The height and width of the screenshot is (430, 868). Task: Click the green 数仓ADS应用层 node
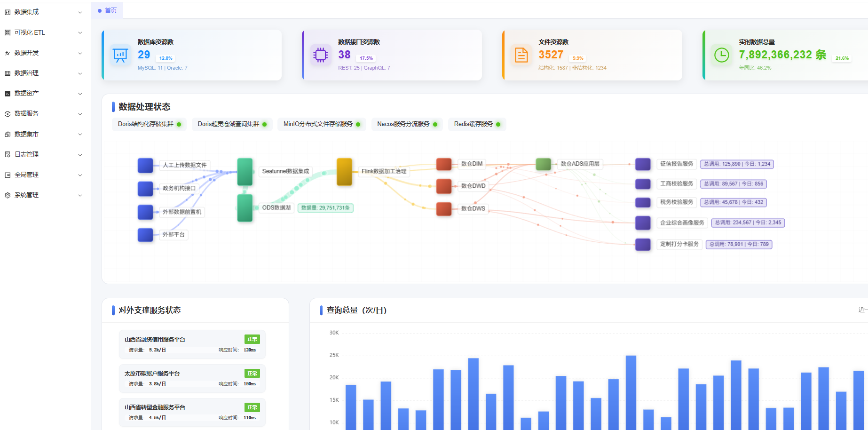[x=543, y=164]
